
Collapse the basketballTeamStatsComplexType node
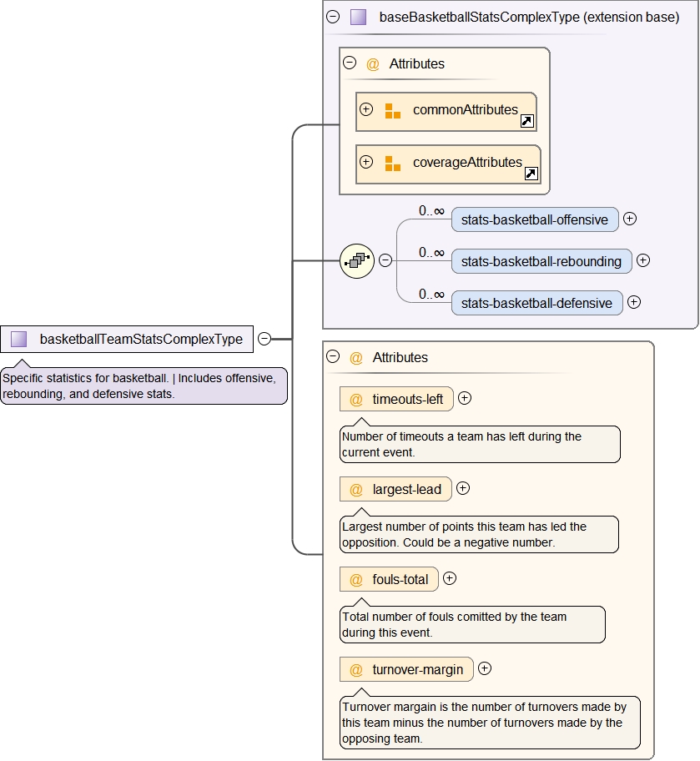pos(264,339)
